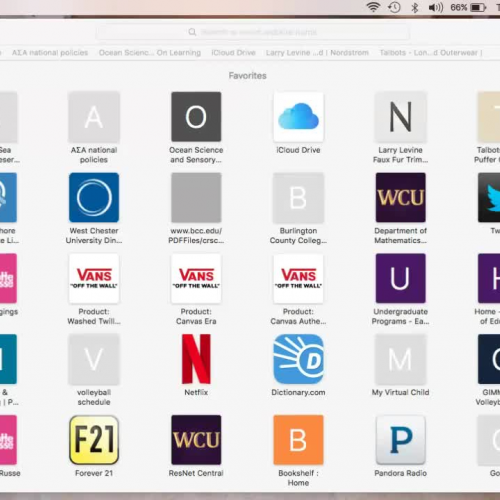Image resolution: width=500 pixels, height=500 pixels.
Task: Open WCU Department of Mathematics favorite
Action: [x=400, y=198]
